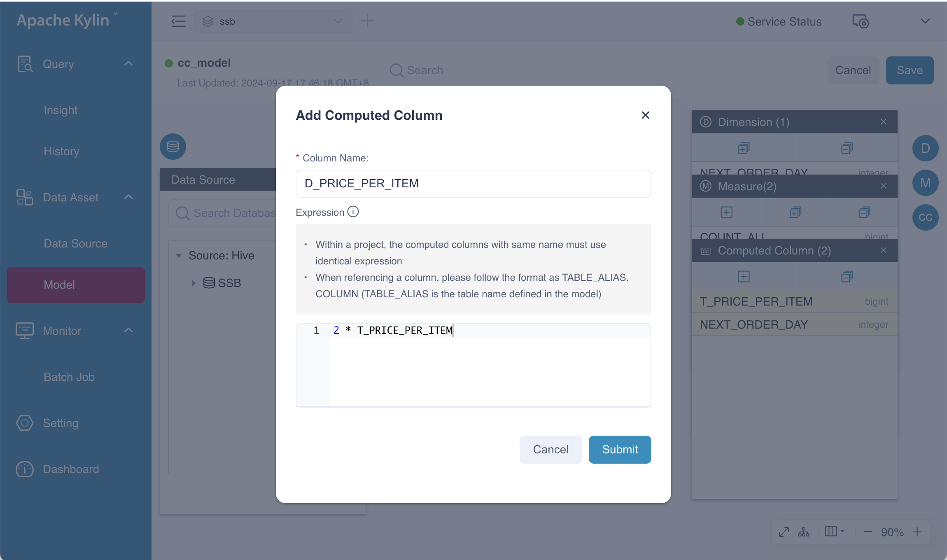Click the add icon in Measure panel

[x=726, y=212]
